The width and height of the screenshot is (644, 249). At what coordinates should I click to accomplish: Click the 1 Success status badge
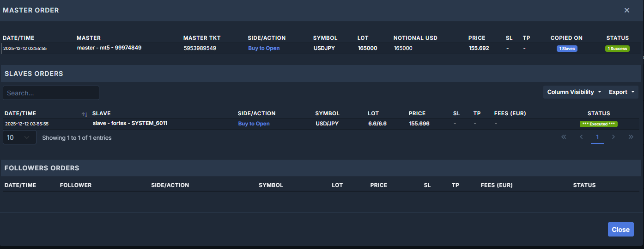617,49
